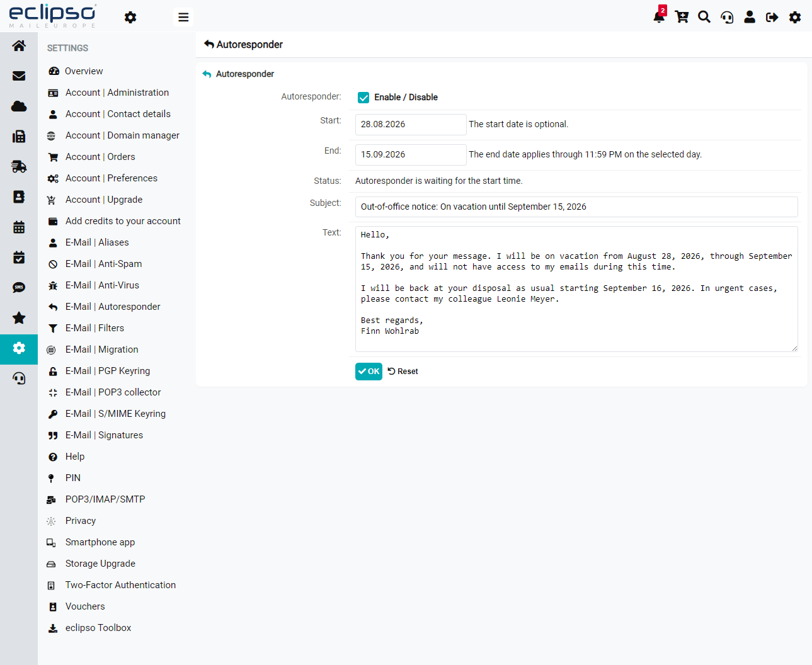Image resolution: width=812 pixels, height=665 pixels.
Task: Click the star favorites icon in sidebar
Action: (x=19, y=318)
